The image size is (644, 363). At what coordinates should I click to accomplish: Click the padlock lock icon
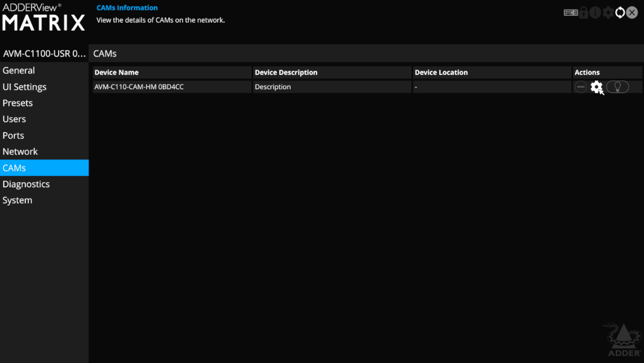[x=584, y=13]
